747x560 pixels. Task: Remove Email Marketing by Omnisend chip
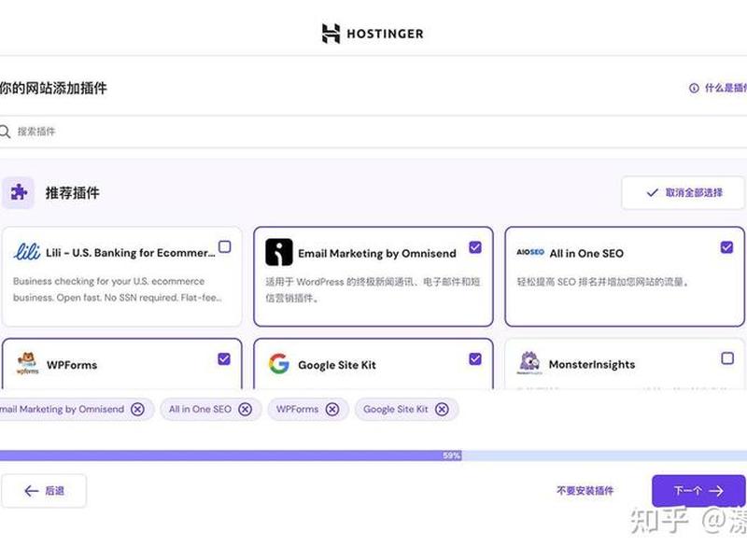(x=137, y=409)
